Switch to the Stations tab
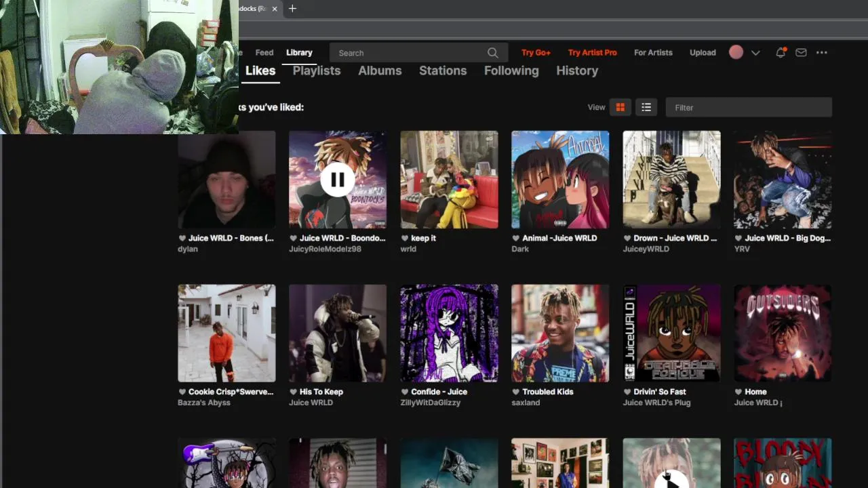Image resolution: width=868 pixels, height=488 pixels. click(443, 70)
